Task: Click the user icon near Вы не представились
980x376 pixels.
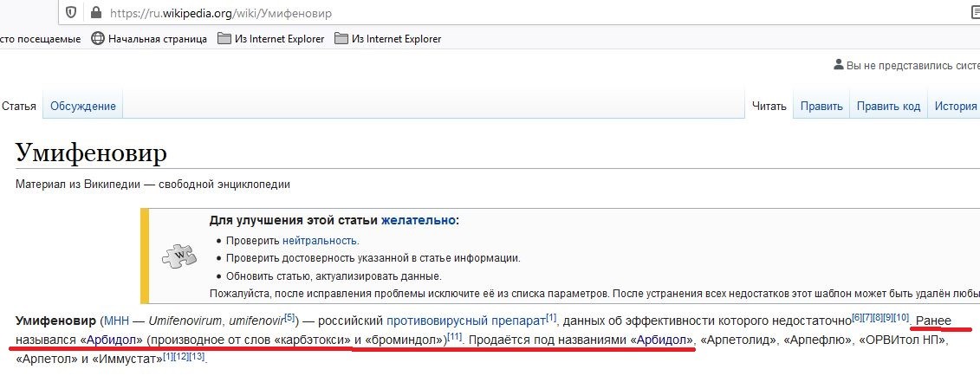Action: 838,65
